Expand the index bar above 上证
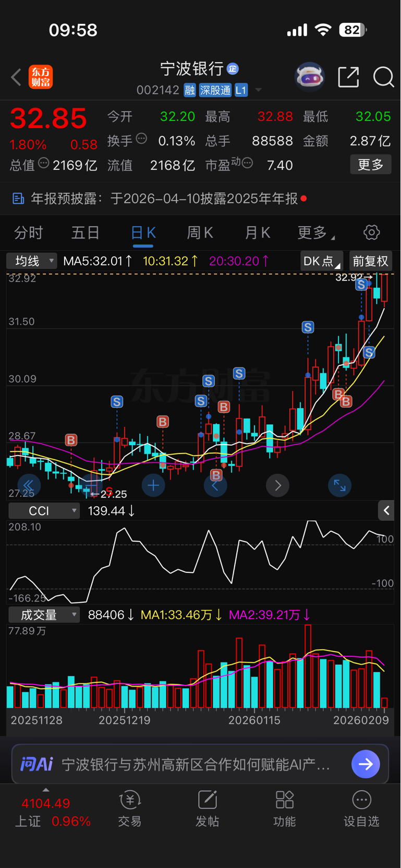The height and width of the screenshot is (868, 401). click(46, 790)
